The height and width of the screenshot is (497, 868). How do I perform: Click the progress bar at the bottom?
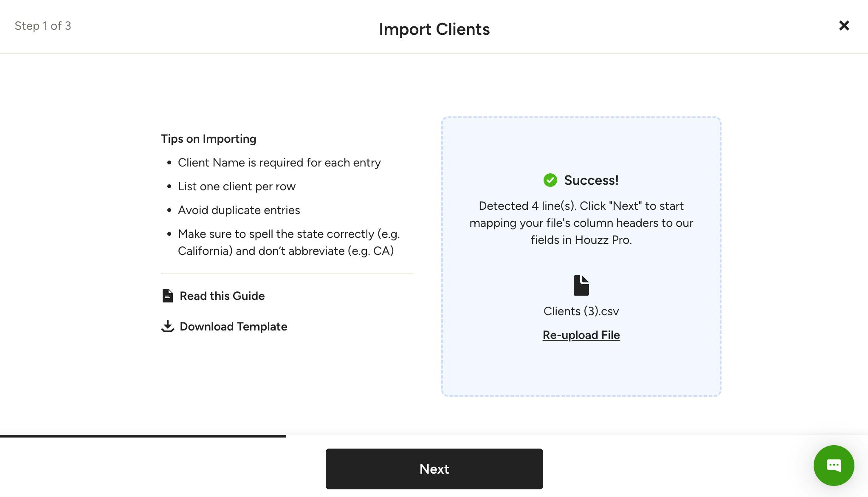point(143,436)
